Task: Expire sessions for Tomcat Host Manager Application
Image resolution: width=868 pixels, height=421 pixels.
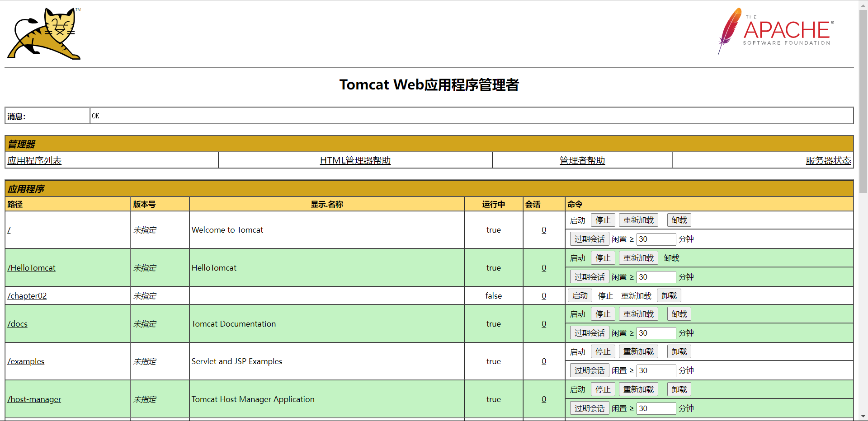Action: [x=590, y=408]
